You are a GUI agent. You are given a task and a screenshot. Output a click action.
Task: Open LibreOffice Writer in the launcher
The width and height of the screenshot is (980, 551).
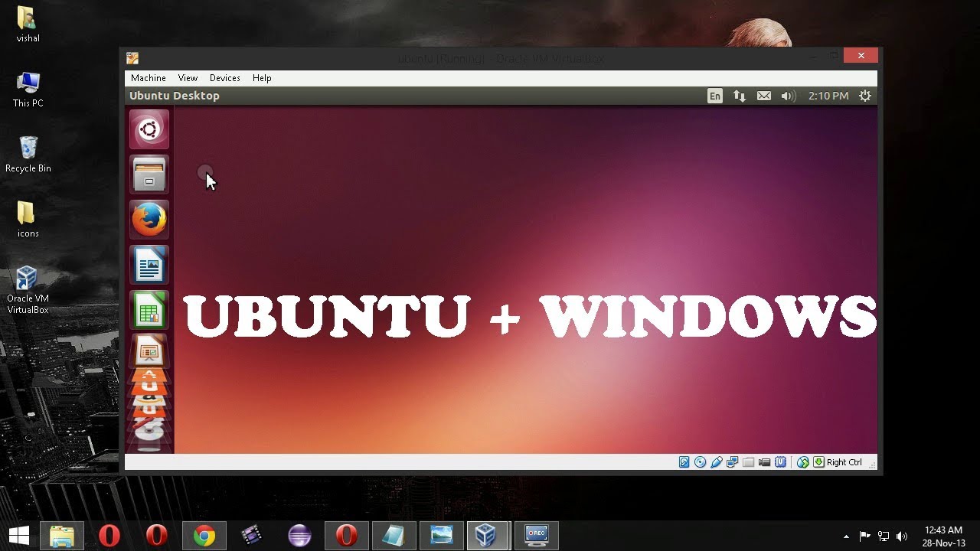(x=149, y=265)
